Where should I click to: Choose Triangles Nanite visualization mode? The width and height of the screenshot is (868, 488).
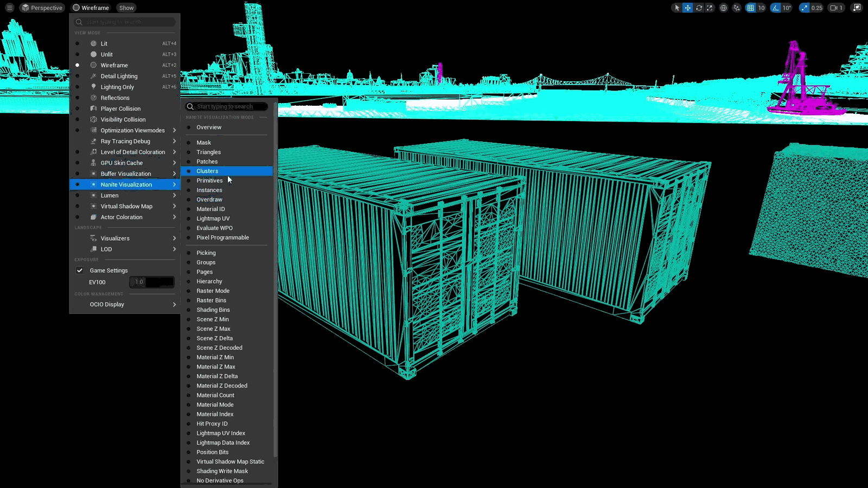227,152
